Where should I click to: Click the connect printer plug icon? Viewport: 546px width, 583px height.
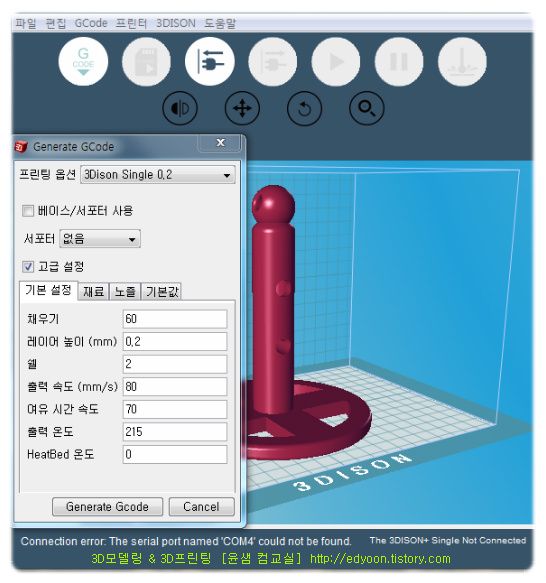[210, 61]
